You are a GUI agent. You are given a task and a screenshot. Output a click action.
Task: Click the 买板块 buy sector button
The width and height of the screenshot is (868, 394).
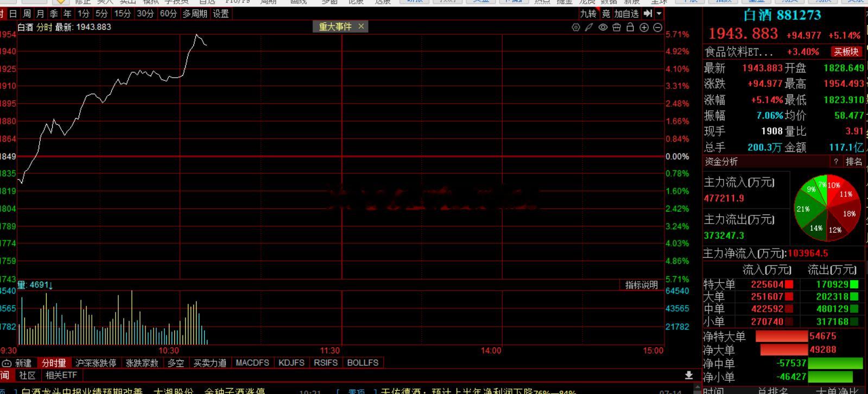click(847, 52)
